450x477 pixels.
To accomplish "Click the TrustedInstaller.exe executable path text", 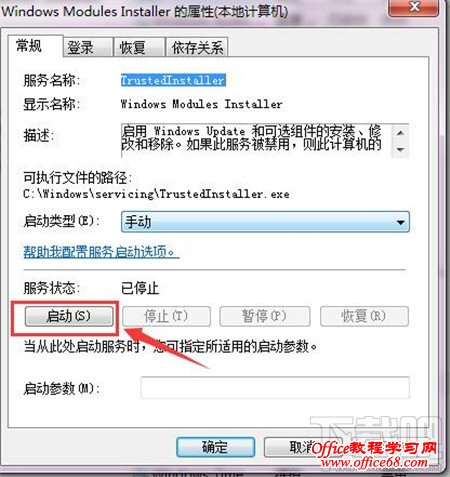I will coord(156,194).
